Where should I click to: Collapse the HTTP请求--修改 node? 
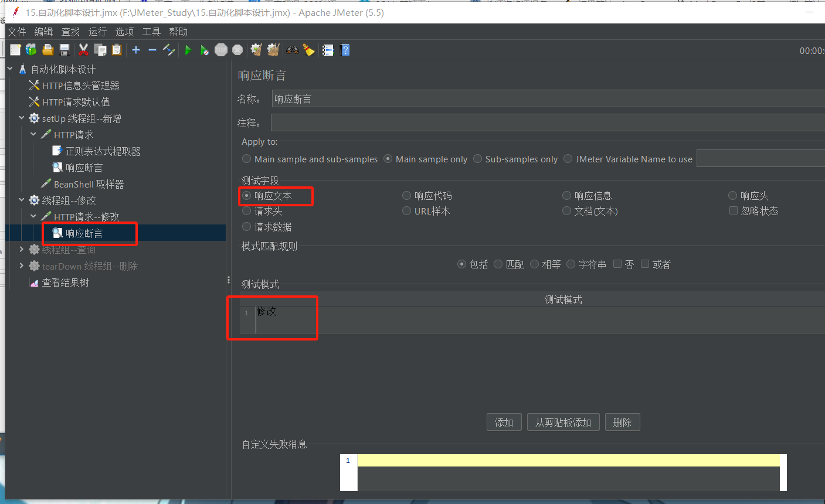pos(33,217)
